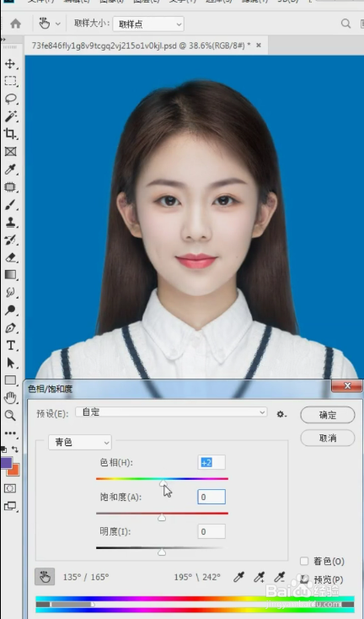364x619 pixels.
Task: Select the History Brush tool
Action: [x=10, y=240]
